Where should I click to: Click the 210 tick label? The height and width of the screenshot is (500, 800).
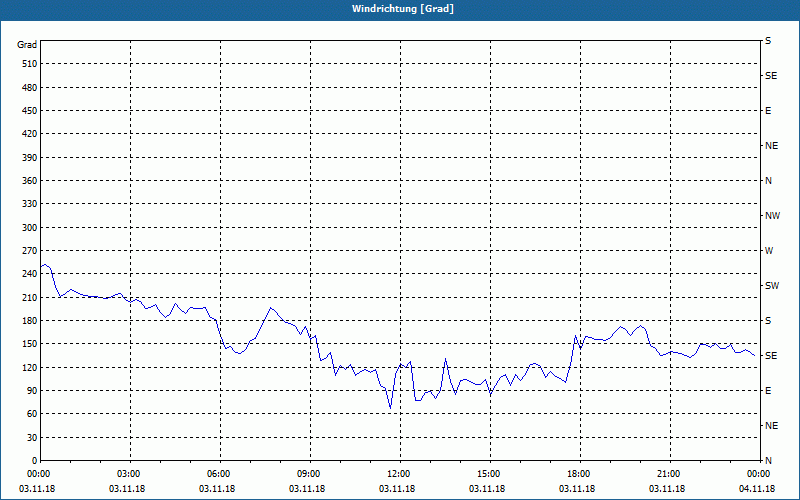coord(30,297)
